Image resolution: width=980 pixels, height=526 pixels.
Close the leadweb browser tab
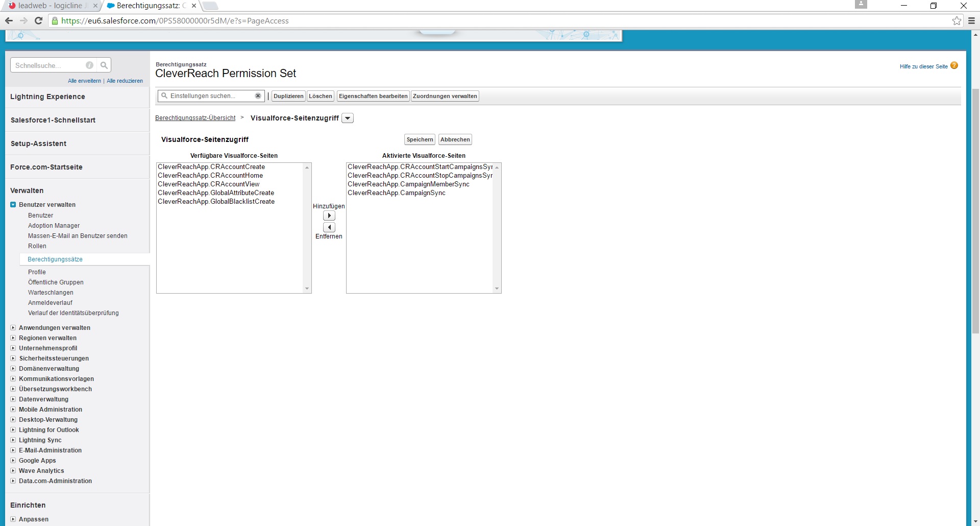[x=95, y=6]
